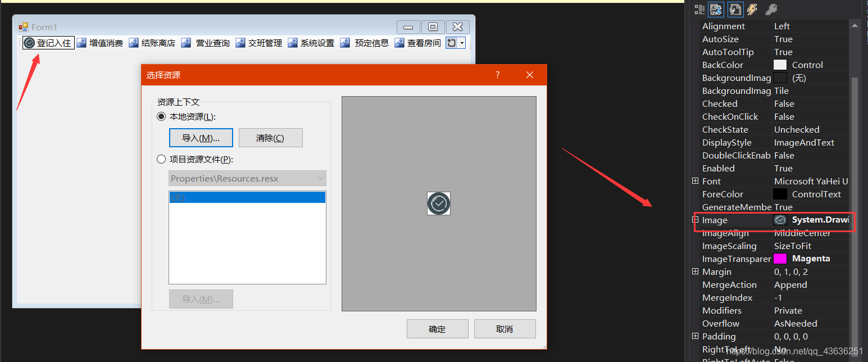Image resolution: width=868 pixels, height=362 pixels.
Task: Open the add-item dropdown arrow in toolstrip
Action: tap(462, 43)
